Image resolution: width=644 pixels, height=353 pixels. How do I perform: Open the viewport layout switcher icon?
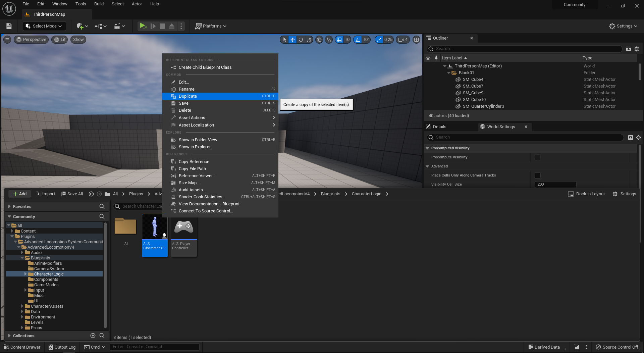tap(416, 40)
